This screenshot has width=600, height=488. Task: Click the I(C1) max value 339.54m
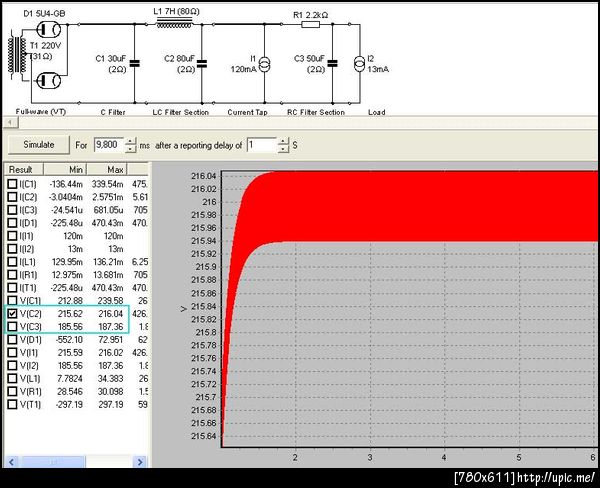click(x=107, y=184)
